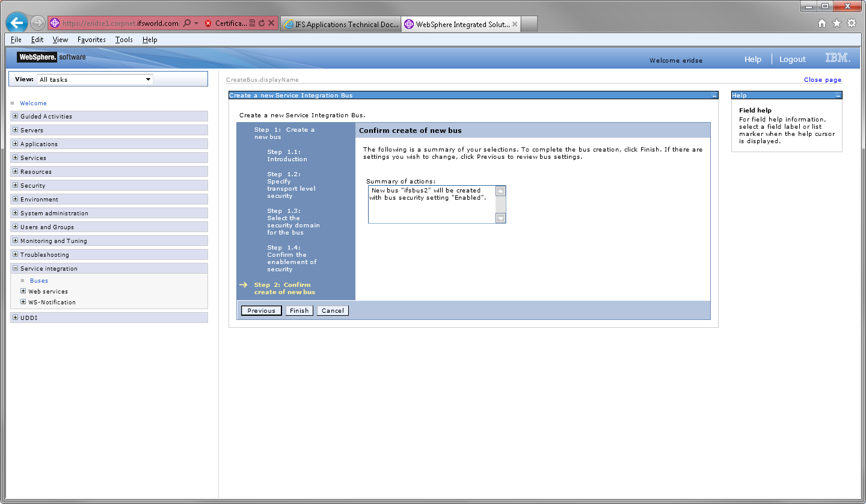Cancel the bus creation wizard

click(333, 311)
